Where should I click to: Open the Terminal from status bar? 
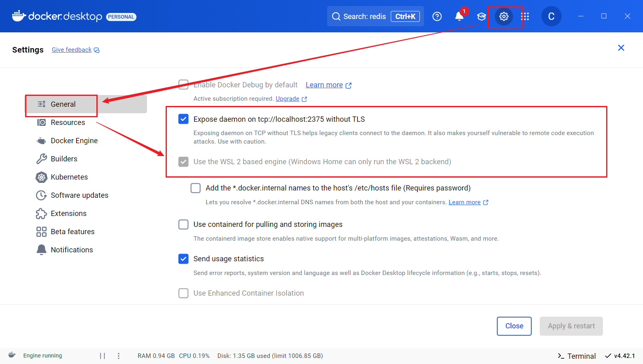click(x=577, y=356)
